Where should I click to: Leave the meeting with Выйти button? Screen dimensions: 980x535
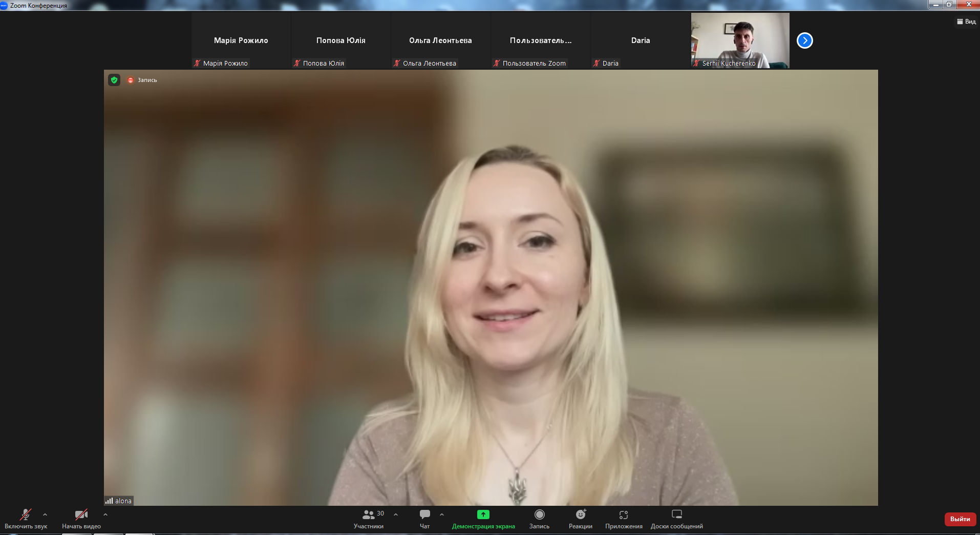(960, 519)
